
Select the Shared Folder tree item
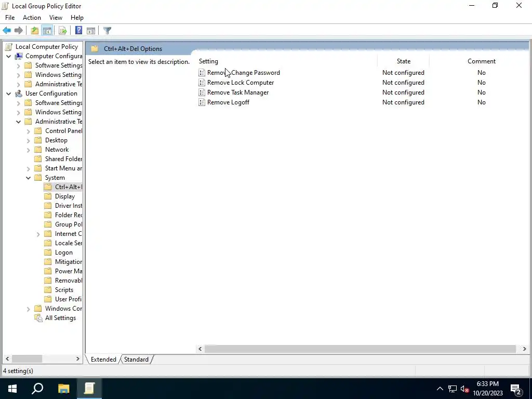tap(63, 159)
